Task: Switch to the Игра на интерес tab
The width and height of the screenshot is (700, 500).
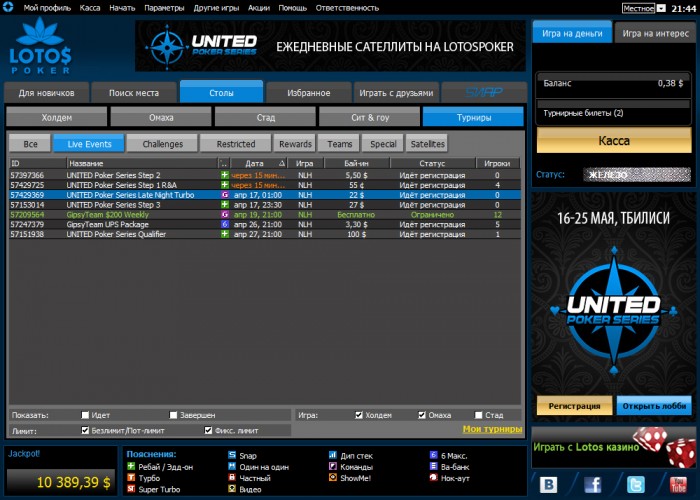Action: pos(655,33)
